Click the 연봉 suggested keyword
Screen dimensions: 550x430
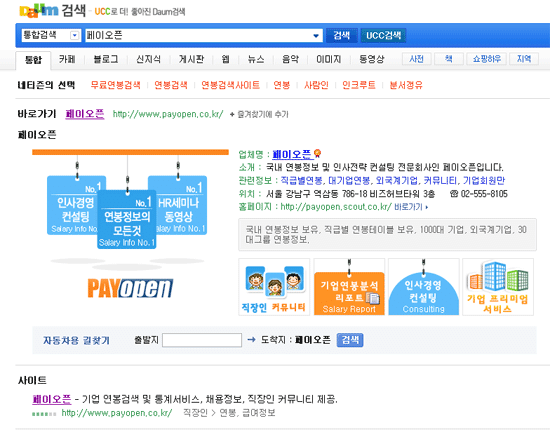pyautogui.click(x=282, y=85)
